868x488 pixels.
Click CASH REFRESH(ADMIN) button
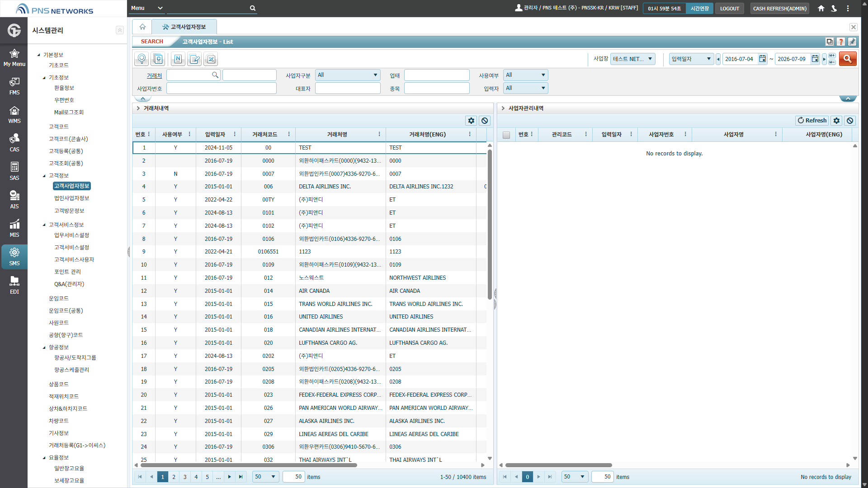pyautogui.click(x=780, y=8)
